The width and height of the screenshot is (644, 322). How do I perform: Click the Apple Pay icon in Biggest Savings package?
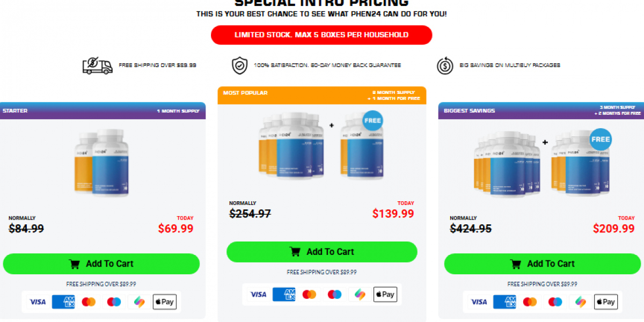click(605, 302)
